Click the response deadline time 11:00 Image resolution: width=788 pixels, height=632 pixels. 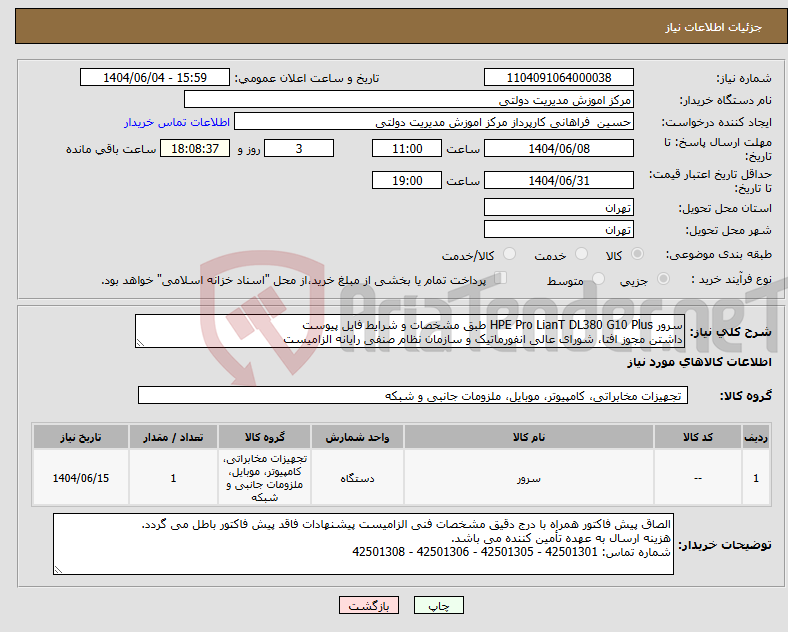pyautogui.click(x=407, y=149)
